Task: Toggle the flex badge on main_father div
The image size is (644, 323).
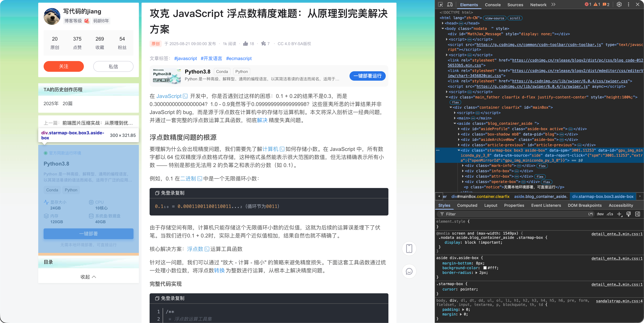Action: [455, 102]
